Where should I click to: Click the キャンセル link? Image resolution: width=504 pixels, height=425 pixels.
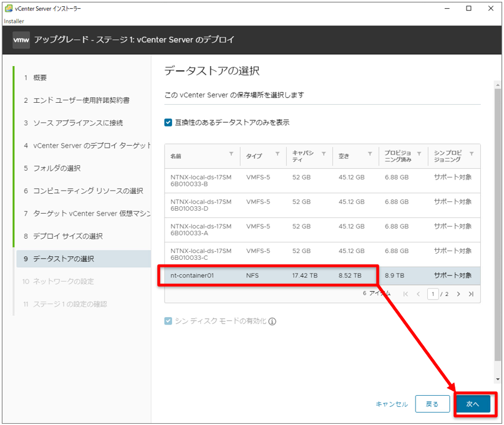[x=392, y=404]
